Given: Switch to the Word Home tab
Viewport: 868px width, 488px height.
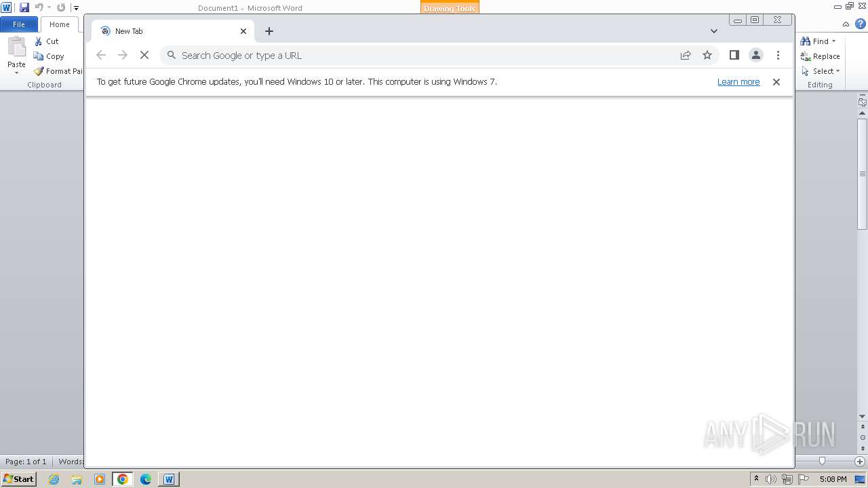Looking at the screenshot, I should (x=60, y=24).
